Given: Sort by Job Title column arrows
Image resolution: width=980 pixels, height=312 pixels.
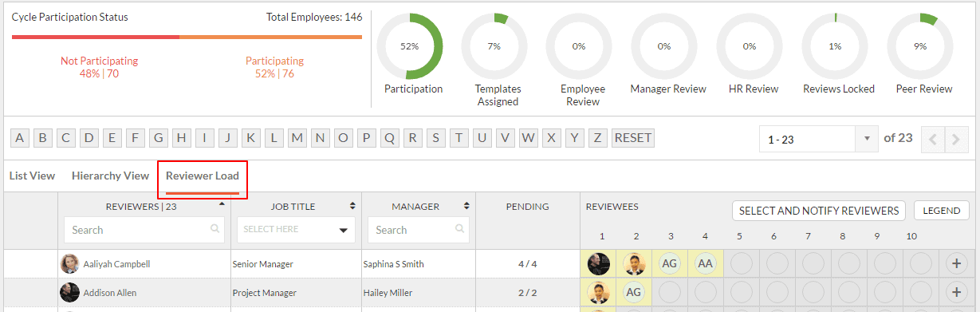Looking at the screenshot, I should pyautogui.click(x=352, y=206).
